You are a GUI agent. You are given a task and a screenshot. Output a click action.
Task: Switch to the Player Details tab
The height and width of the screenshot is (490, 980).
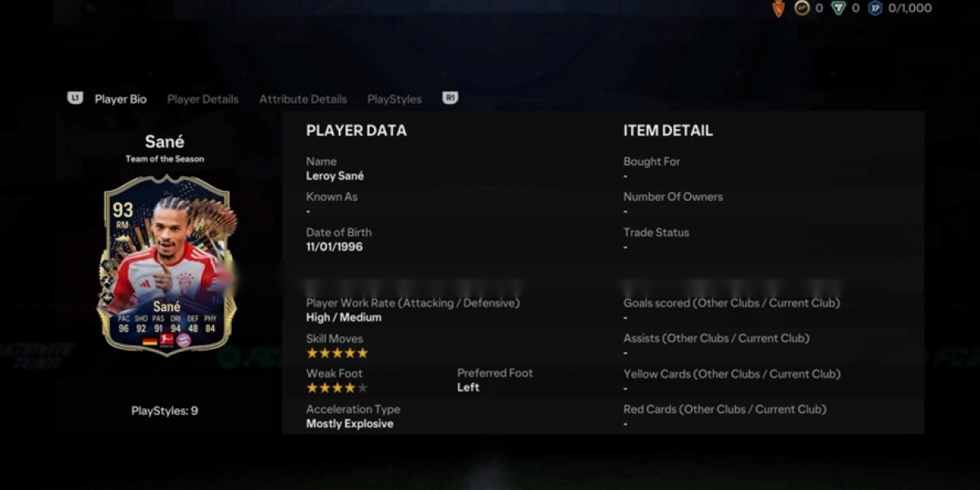[x=203, y=99]
